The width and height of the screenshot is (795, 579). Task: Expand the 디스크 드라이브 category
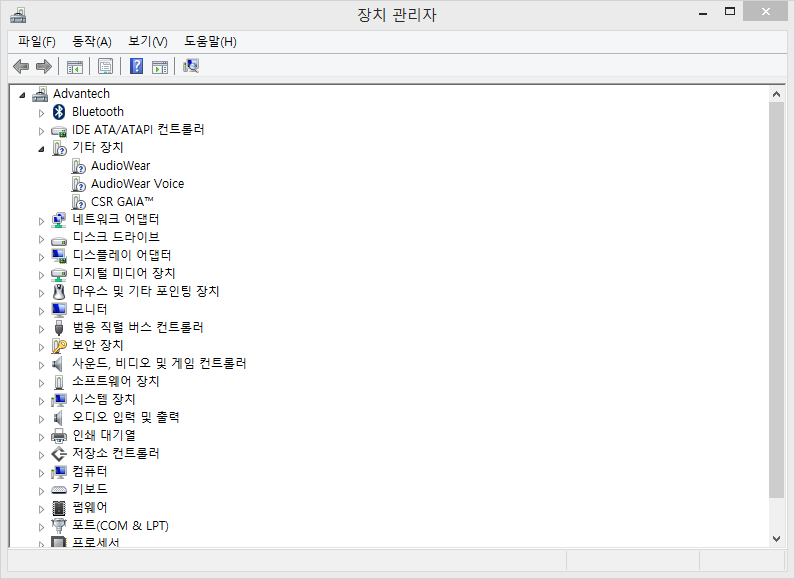[x=41, y=239]
